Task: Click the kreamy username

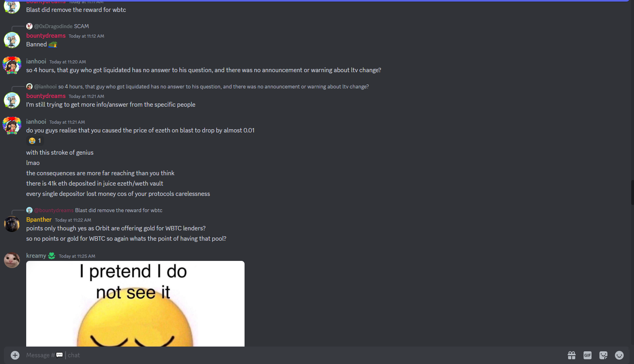Action: [x=36, y=256]
